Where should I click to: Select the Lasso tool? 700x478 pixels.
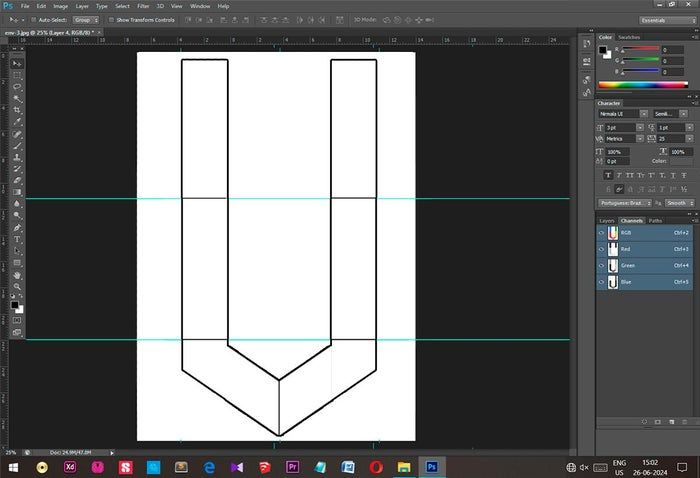[x=17, y=86]
